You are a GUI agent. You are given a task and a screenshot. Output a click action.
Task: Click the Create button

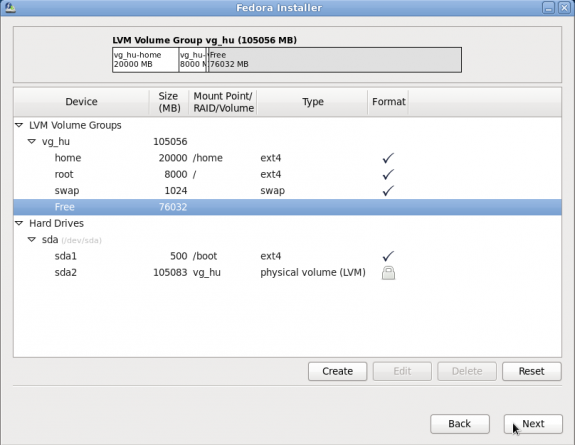(337, 371)
